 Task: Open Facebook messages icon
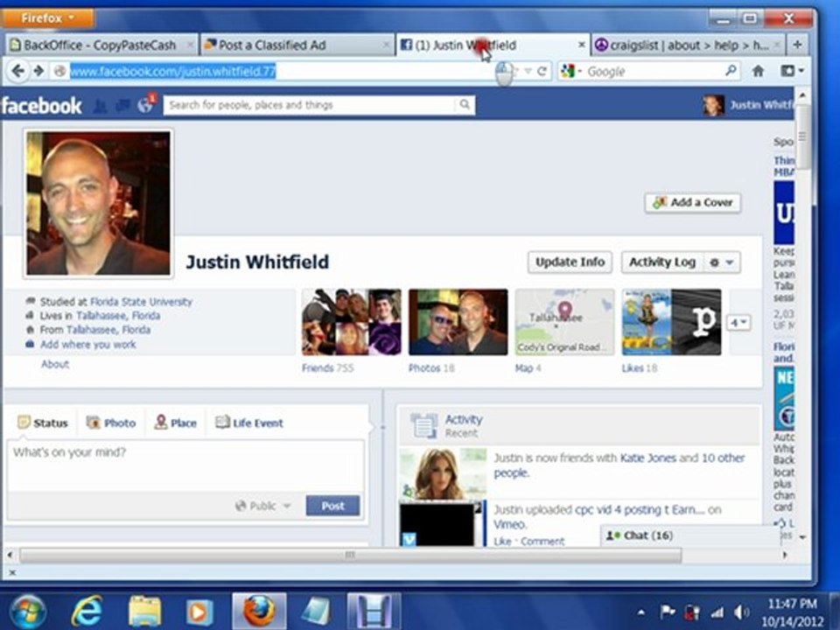(x=122, y=106)
